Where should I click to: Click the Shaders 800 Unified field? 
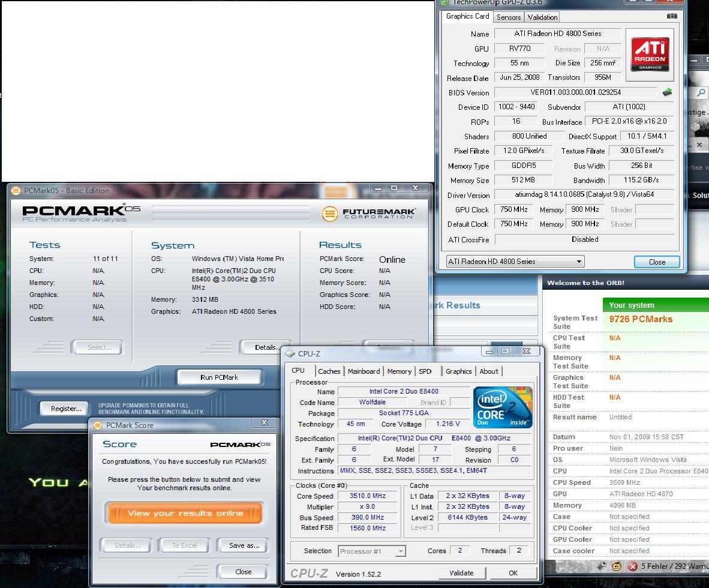(529, 136)
